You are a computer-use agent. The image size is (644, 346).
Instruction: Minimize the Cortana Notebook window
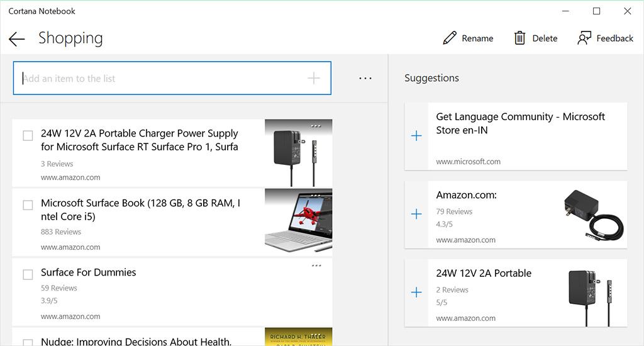(x=565, y=11)
